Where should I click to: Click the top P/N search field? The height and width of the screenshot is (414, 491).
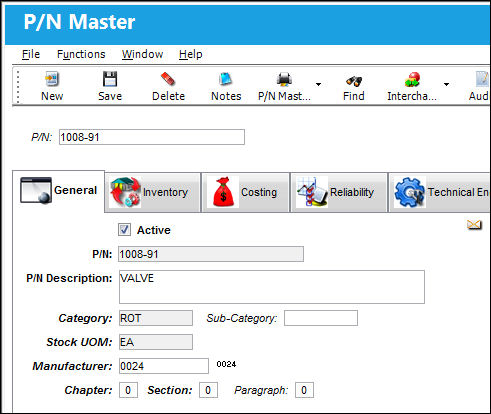(152, 137)
